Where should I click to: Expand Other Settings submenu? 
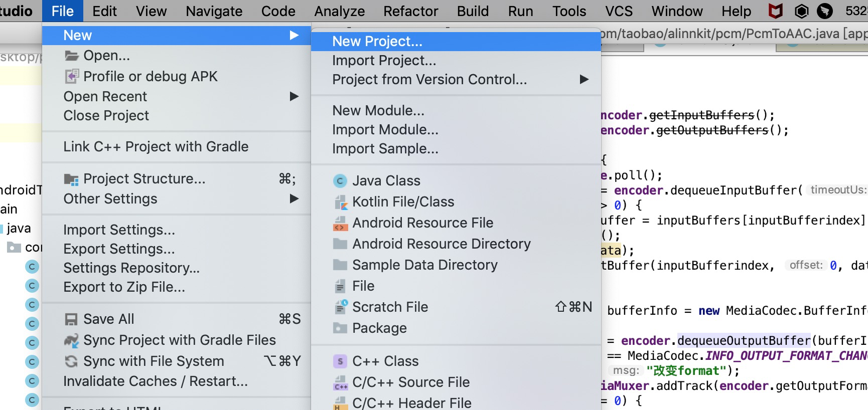pyautogui.click(x=294, y=199)
